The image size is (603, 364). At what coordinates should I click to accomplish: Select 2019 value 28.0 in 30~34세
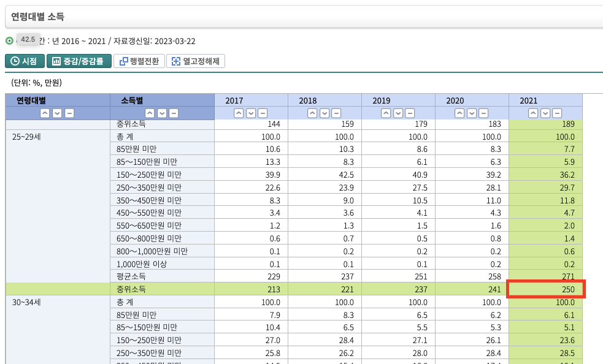pyautogui.click(x=398, y=353)
